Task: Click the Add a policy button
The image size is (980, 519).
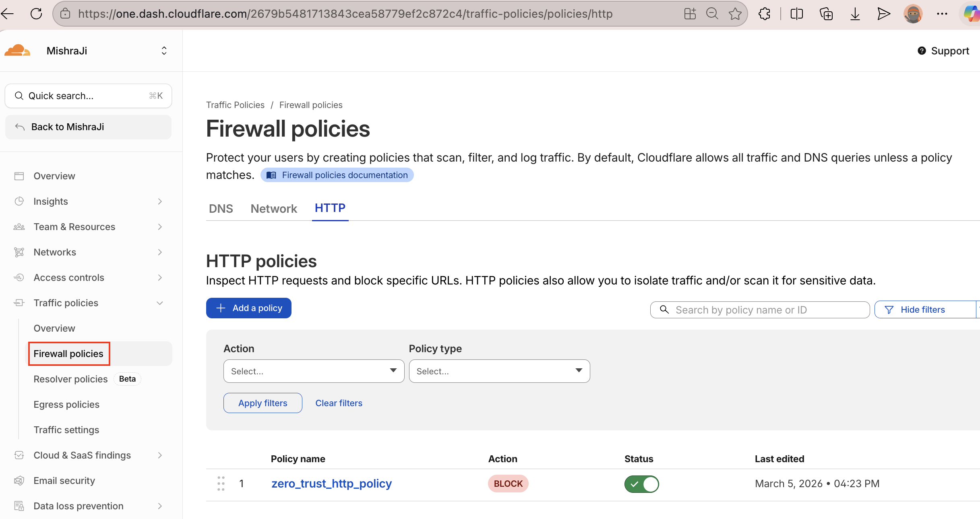Action: [x=248, y=307]
